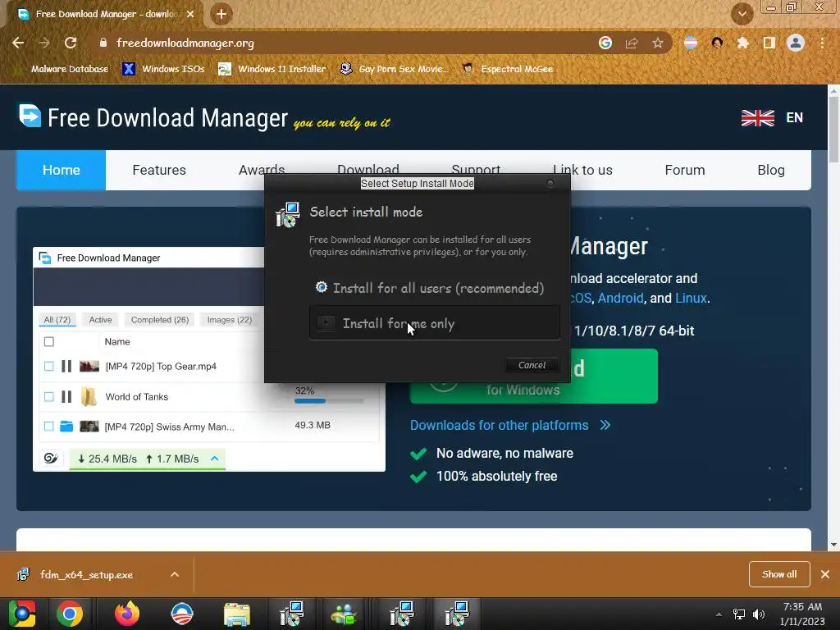Choose Install for me only option
The image size is (840, 630).
(435, 323)
